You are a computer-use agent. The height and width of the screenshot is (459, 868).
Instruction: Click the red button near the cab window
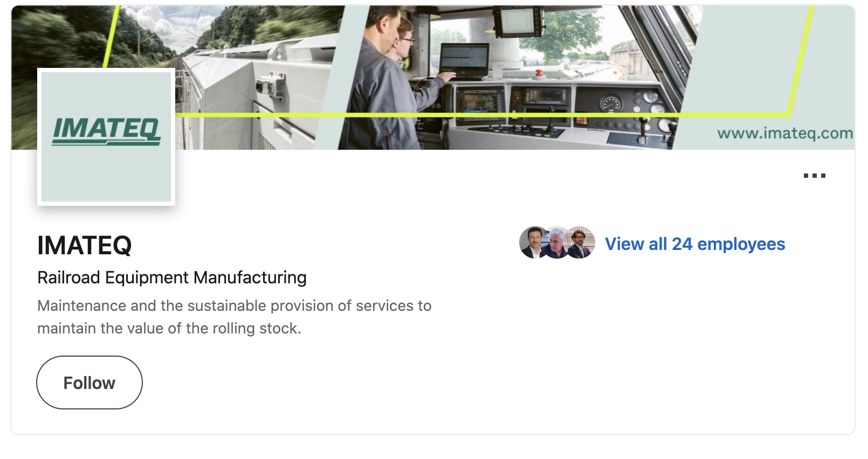pos(538,74)
